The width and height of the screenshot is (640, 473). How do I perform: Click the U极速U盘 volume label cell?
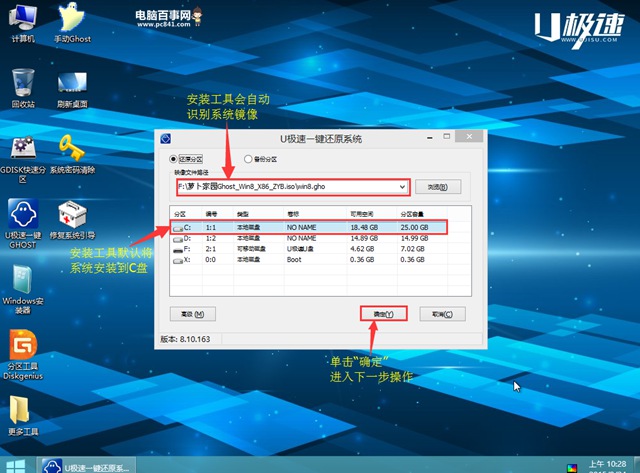(300, 249)
